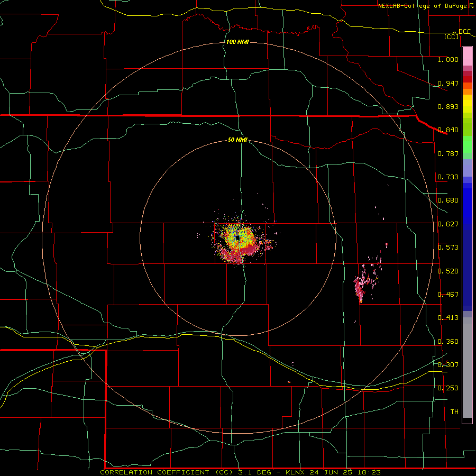Click the CORRELATION COEFFICIENT caption at bottom
Viewport: 476px width, 476px height.
click(x=240, y=472)
